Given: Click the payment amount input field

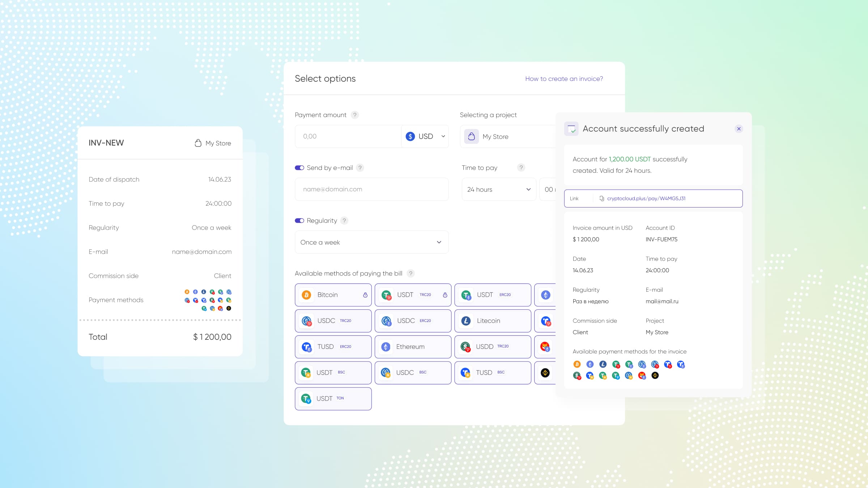Looking at the screenshot, I should pyautogui.click(x=348, y=136).
